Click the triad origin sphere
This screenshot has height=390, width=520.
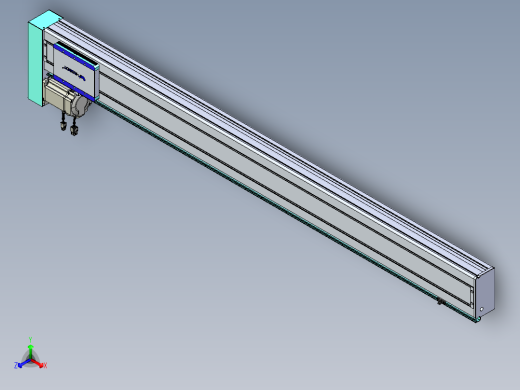pyautogui.click(x=30, y=360)
